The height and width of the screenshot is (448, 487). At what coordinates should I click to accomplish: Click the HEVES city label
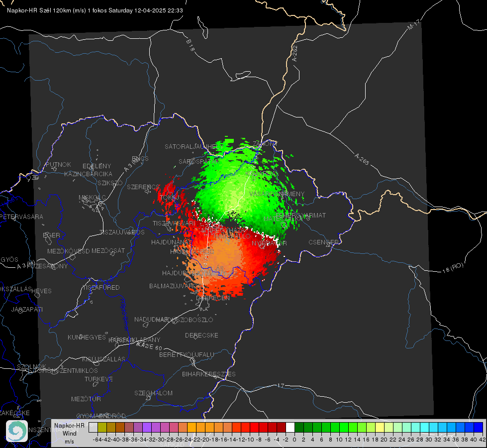click(41, 291)
